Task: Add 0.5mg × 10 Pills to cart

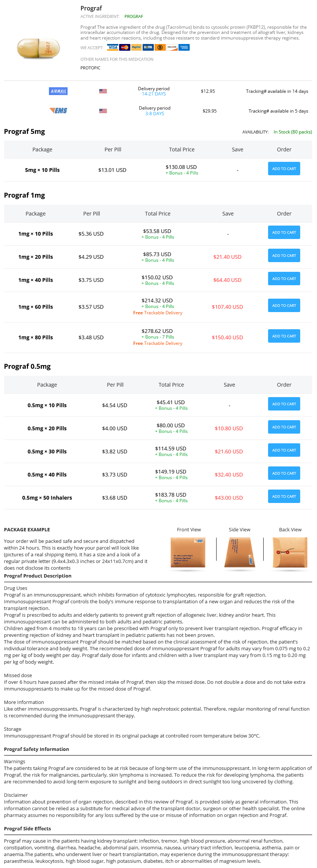Action: (x=284, y=404)
